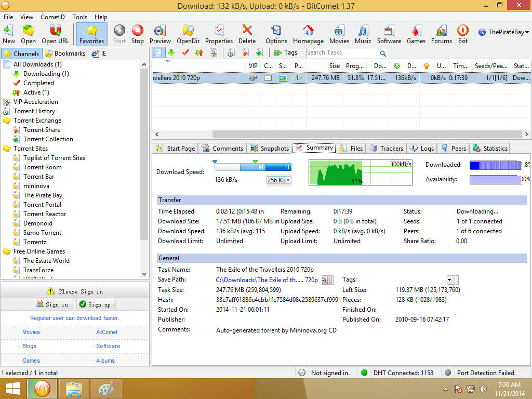Viewport: 532px width, 399px height.
Task: Click the Start task icon
Action: point(119,34)
